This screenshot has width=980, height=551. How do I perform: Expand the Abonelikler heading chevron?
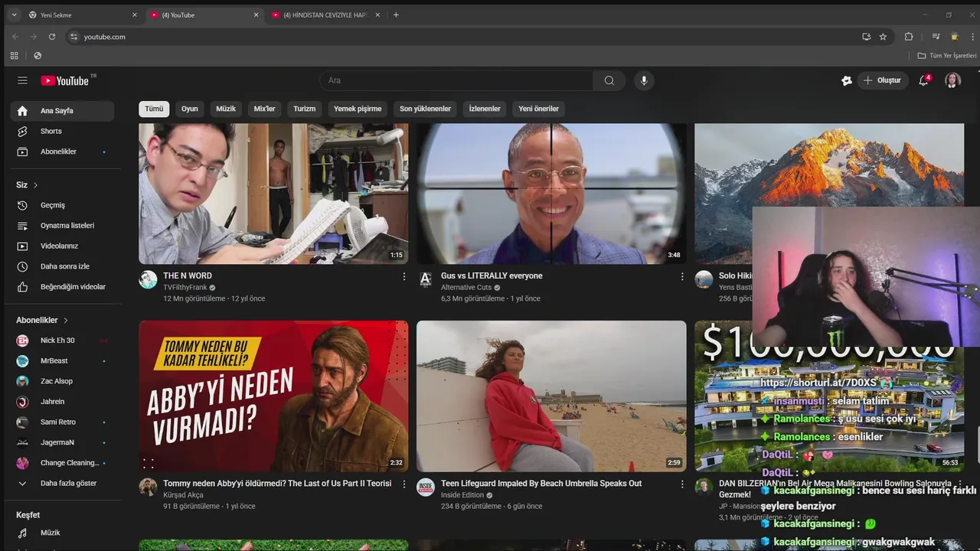[x=66, y=320]
